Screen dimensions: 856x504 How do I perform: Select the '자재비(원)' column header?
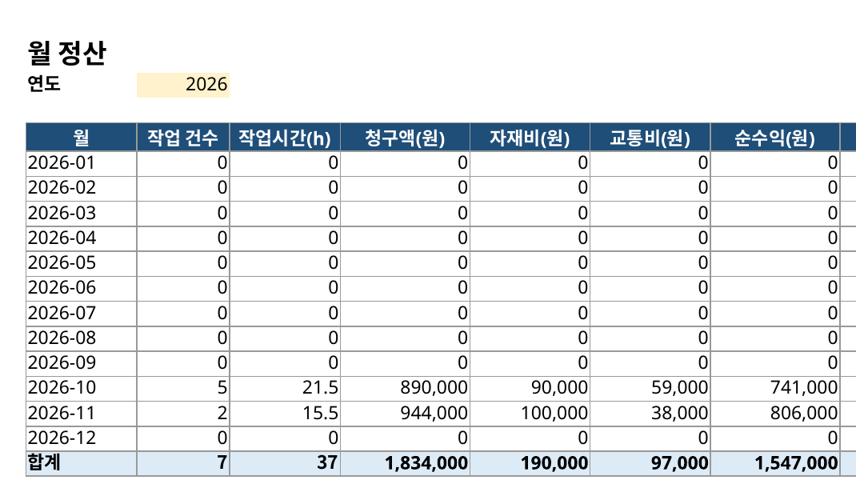tap(530, 137)
